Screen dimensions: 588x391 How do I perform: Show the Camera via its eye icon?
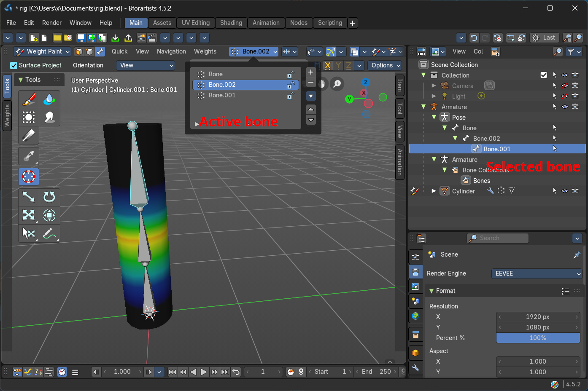(564, 86)
